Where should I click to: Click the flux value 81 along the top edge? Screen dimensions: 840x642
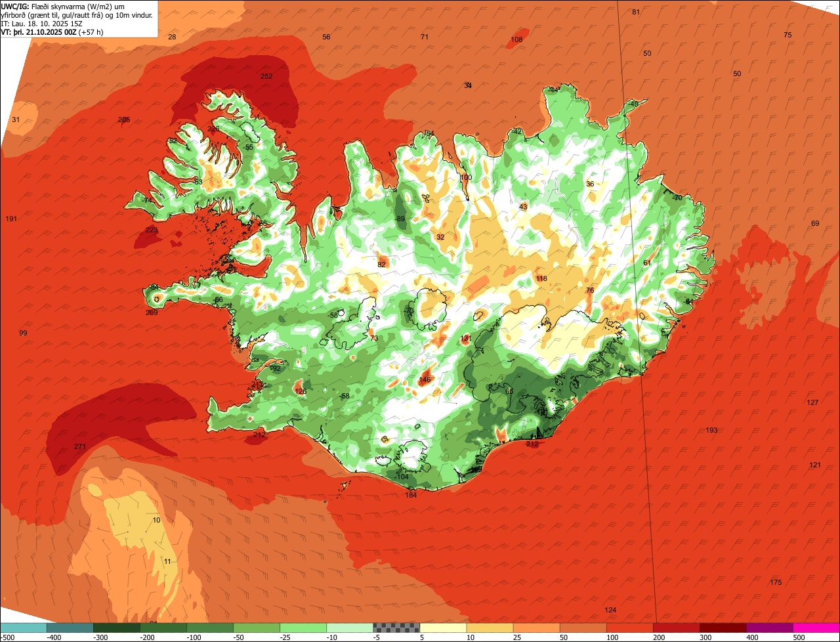[636, 12]
